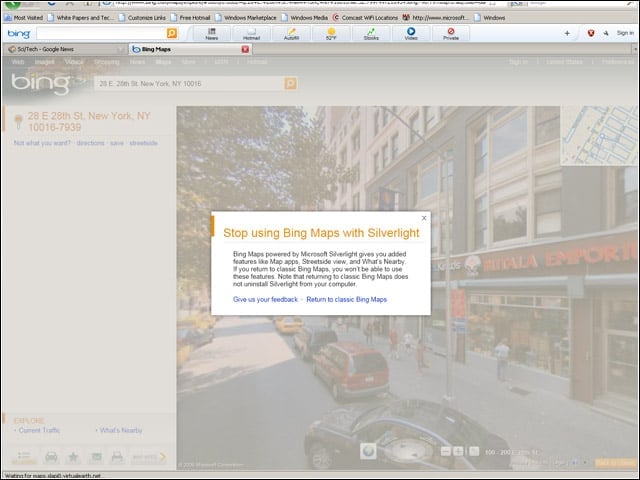Open the Hotmail button in Bing toolbar
640x480 pixels.
click(251, 33)
